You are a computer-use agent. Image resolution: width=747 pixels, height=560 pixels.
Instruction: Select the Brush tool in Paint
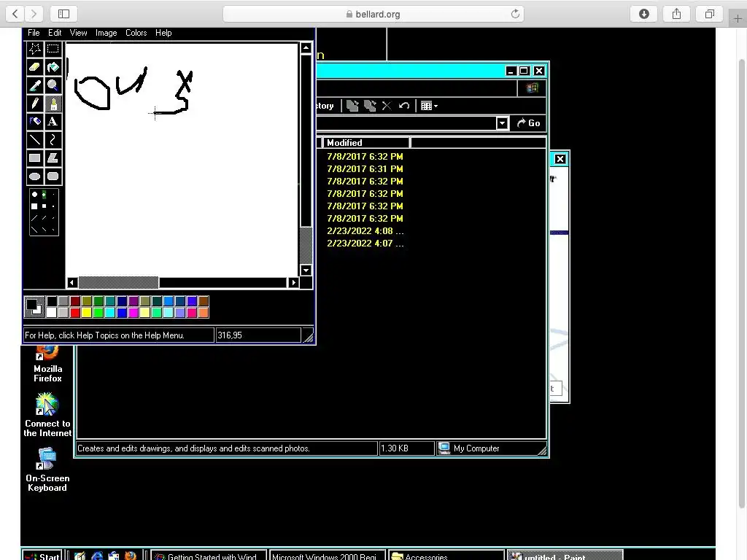(x=53, y=104)
